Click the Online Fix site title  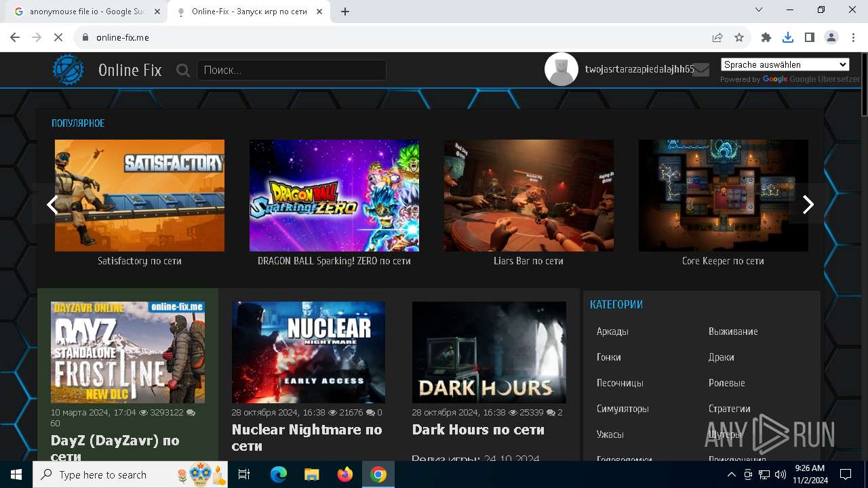[x=130, y=70]
